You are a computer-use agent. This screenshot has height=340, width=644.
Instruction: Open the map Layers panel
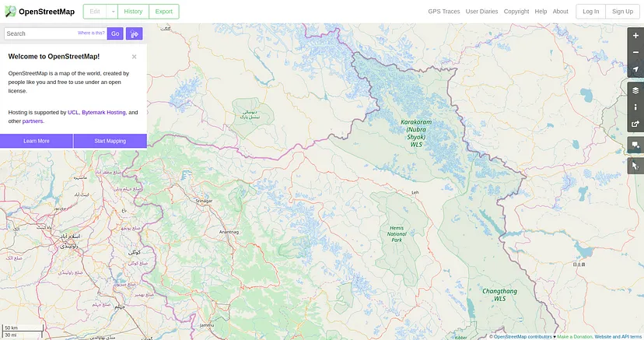click(635, 91)
